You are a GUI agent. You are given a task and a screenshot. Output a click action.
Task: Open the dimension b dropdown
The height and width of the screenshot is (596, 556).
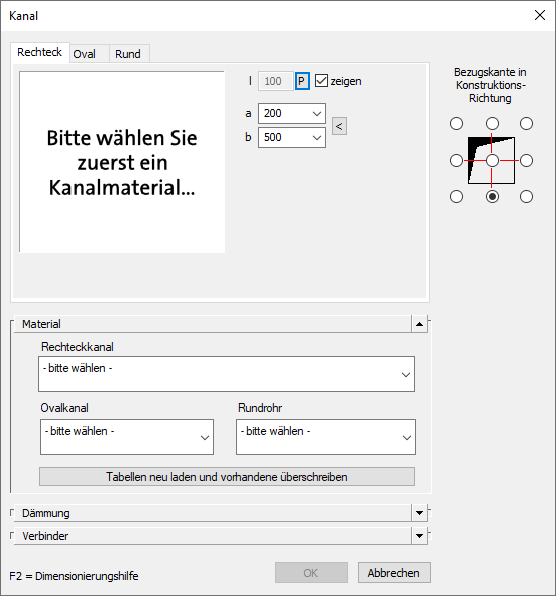click(x=292, y=137)
